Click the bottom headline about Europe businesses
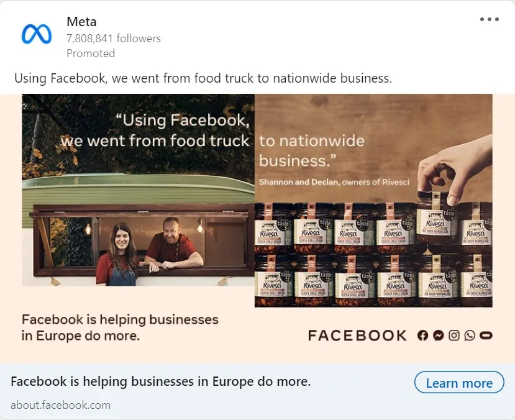Image resolution: width=515 pixels, height=420 pixels. (x=161, y=381)
